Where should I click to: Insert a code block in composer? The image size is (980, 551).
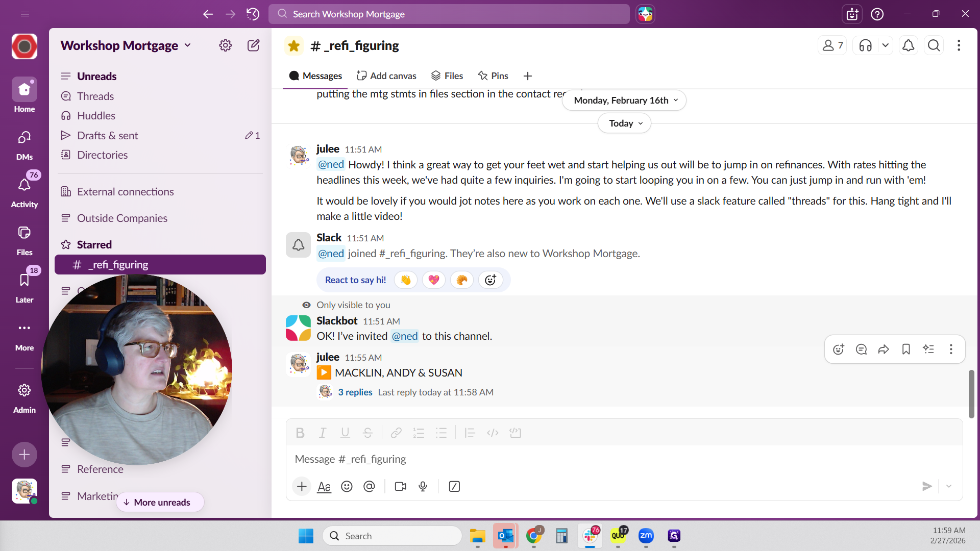click(x=515, y=433)
